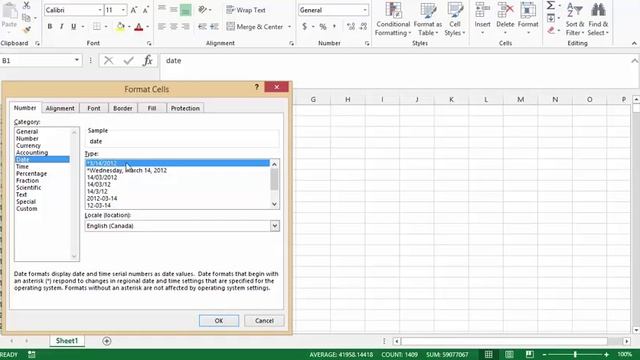Select the Middle Align icon
This screenshot has width=640, height=360.
[174, 10]
